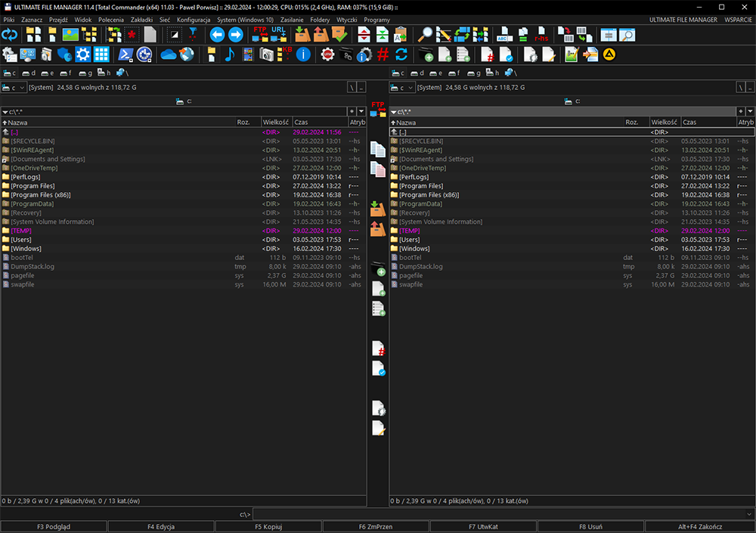Click the film strip video icon

click(x=248, y=54)
